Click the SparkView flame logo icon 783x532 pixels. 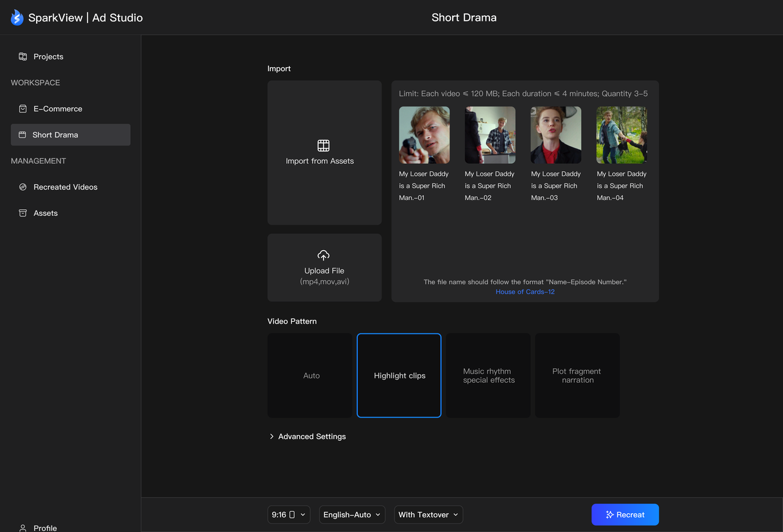17,18
